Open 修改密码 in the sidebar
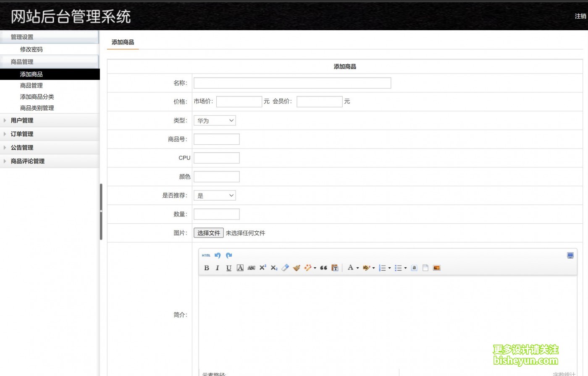588x376 pixels. pyautogui.click(x=31, y=50)
